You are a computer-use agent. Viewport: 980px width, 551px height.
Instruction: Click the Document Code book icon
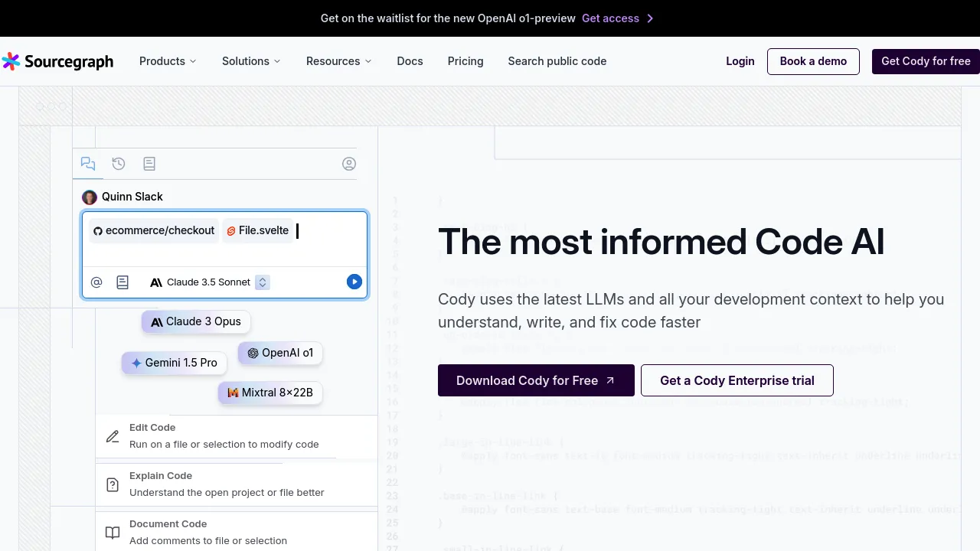tap(113, 533)
